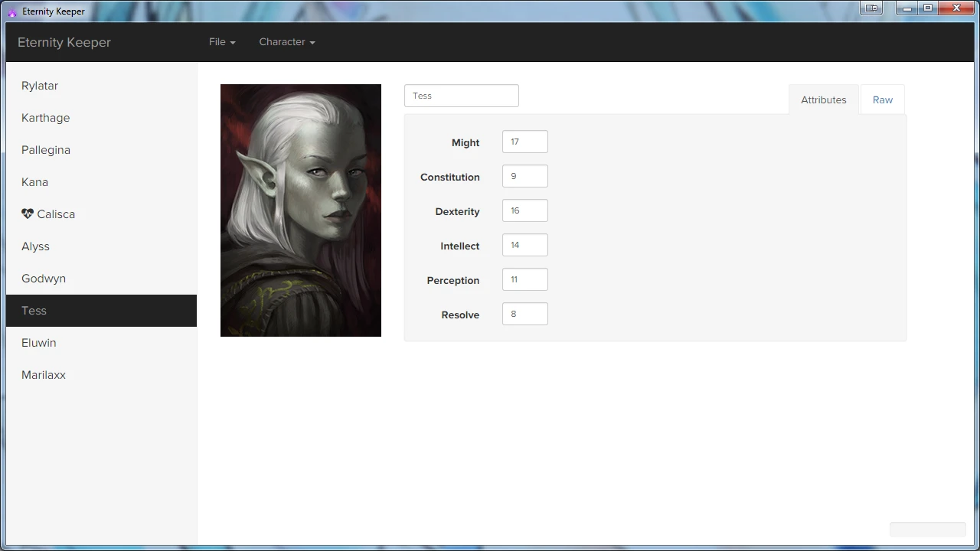Click the Eternity Keeper icon in the title bar

click(12, 11)
